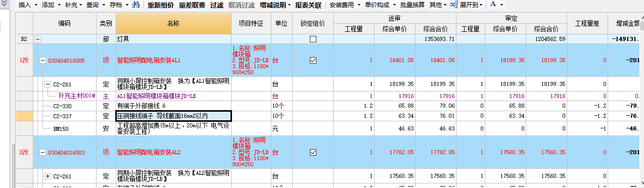
Task: Toggle the 锁定组价 checkbox in the 灯具 row
Action: coord(313,39)
